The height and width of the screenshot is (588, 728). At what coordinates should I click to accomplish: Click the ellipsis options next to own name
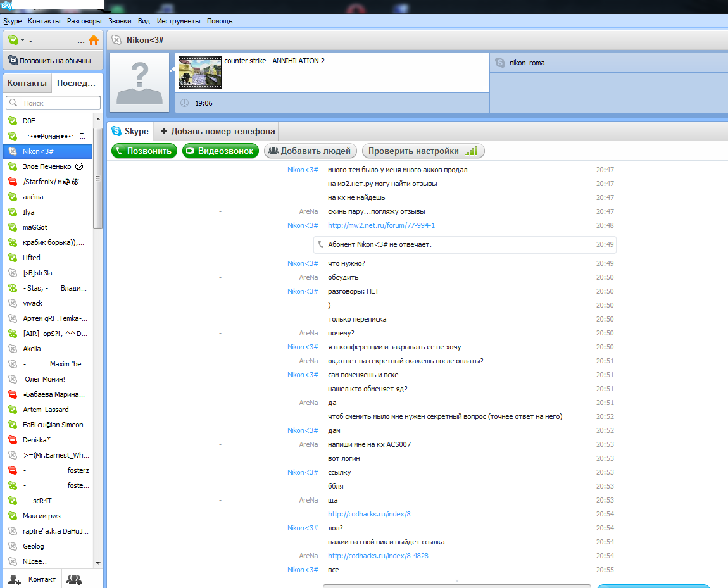point(81,41)
